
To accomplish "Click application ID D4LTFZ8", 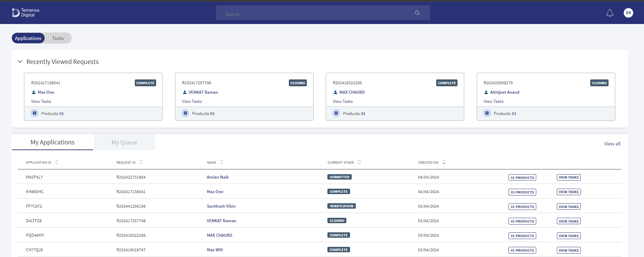I will tap(33, 221).
